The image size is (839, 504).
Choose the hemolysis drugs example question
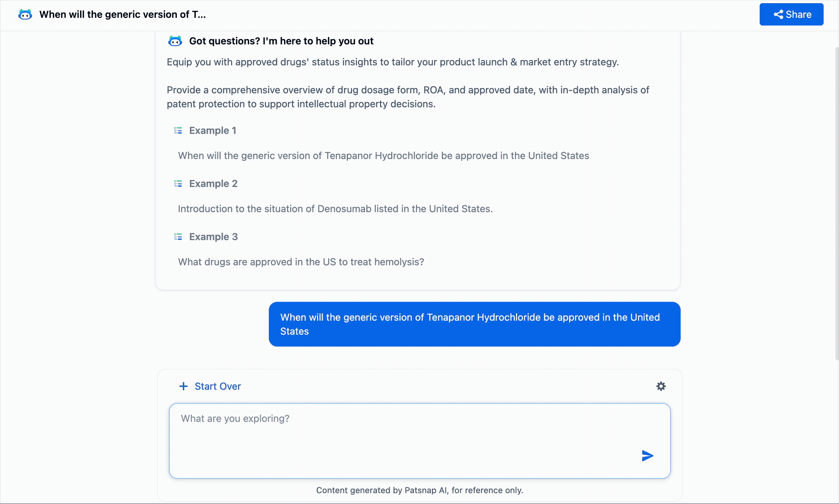tap(301, 262)
